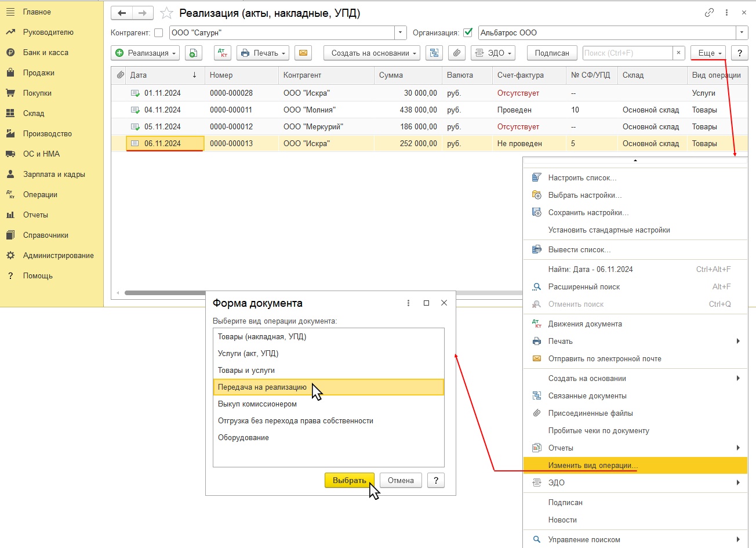Image resolution: width=756 pixels, height=548 pixels.
Task: Open related documents structure icon in toolbar
Action: 434,53
